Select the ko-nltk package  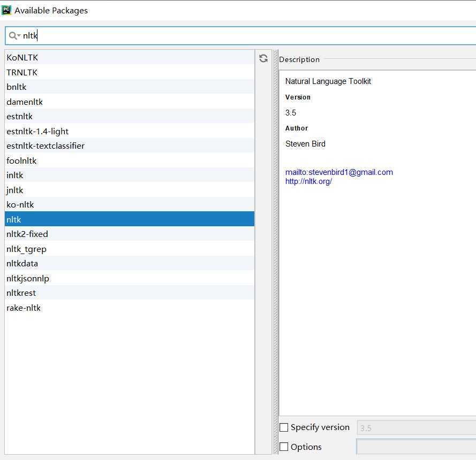pyautogui.click(x=130, y=205)
